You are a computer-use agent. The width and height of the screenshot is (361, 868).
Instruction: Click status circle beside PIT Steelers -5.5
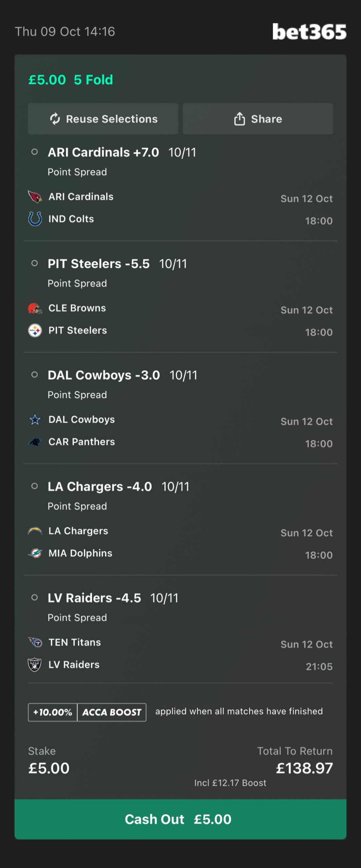click(x=35, y=263)
